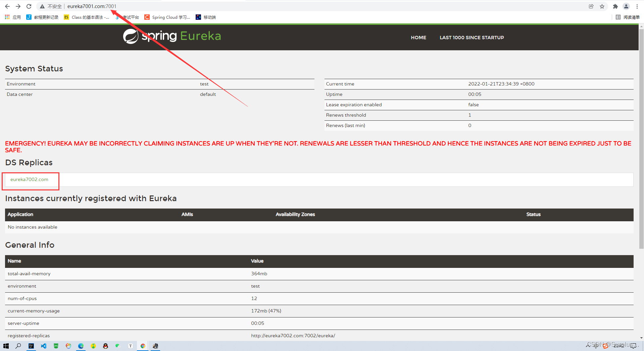Bookmark this page with the star icon
This screenshot has width=644, height=351.
[602, 6]
